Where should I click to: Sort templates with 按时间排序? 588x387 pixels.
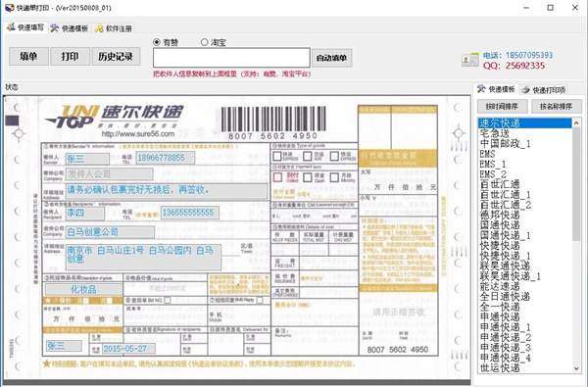(502, 107)
